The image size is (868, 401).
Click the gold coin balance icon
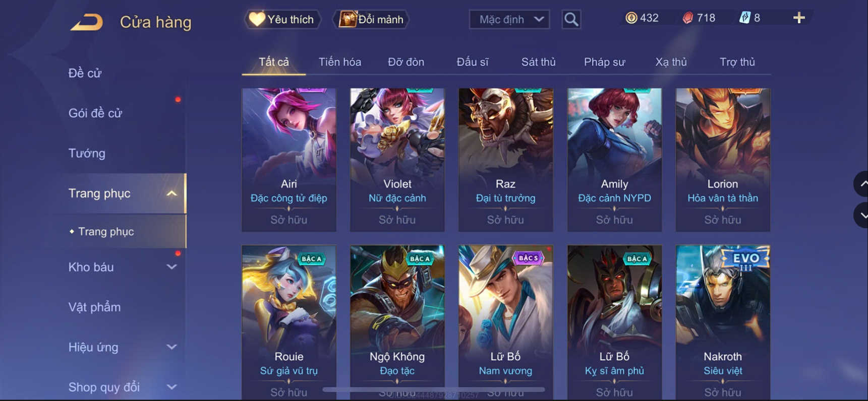click(x=631, y=18)
